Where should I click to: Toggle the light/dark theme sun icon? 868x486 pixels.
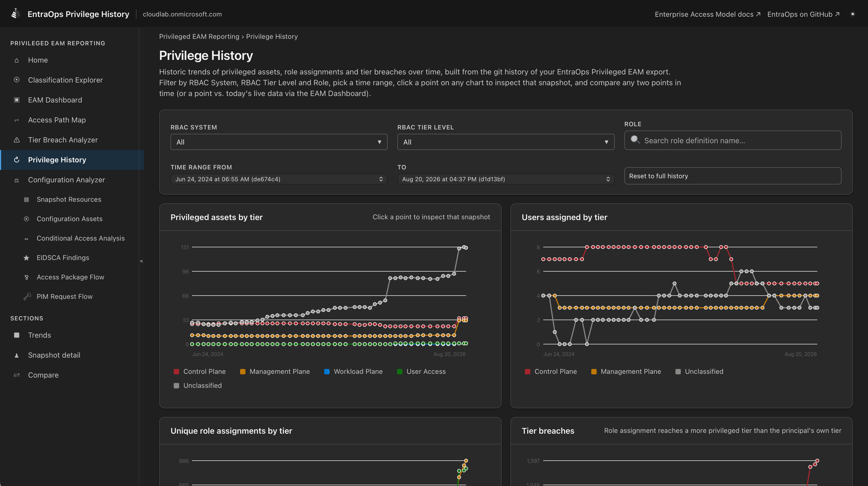pos(853,14)
